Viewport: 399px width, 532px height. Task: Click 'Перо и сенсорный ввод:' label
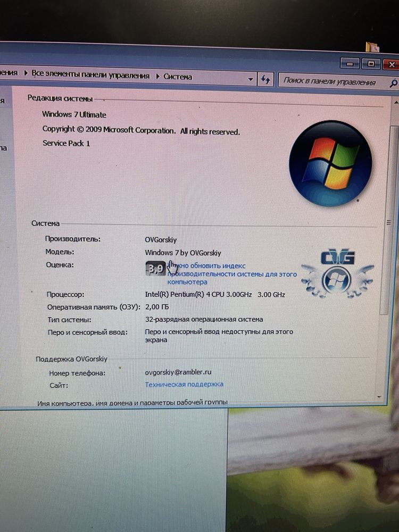(x=88, y=332)
